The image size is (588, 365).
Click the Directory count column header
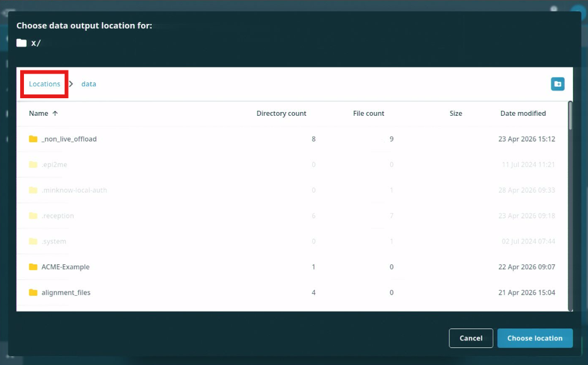281,113
